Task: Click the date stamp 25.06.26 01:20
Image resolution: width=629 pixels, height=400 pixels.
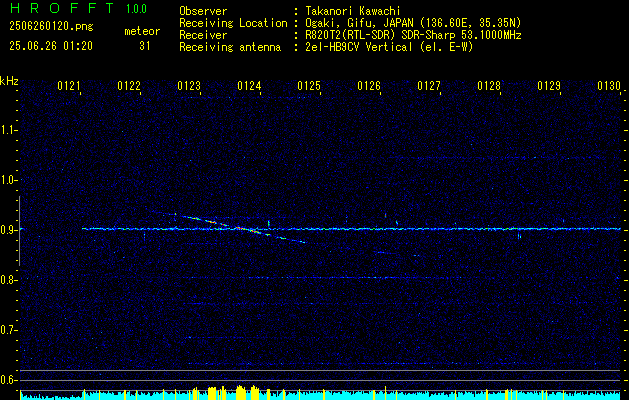Action: [51, 46]
